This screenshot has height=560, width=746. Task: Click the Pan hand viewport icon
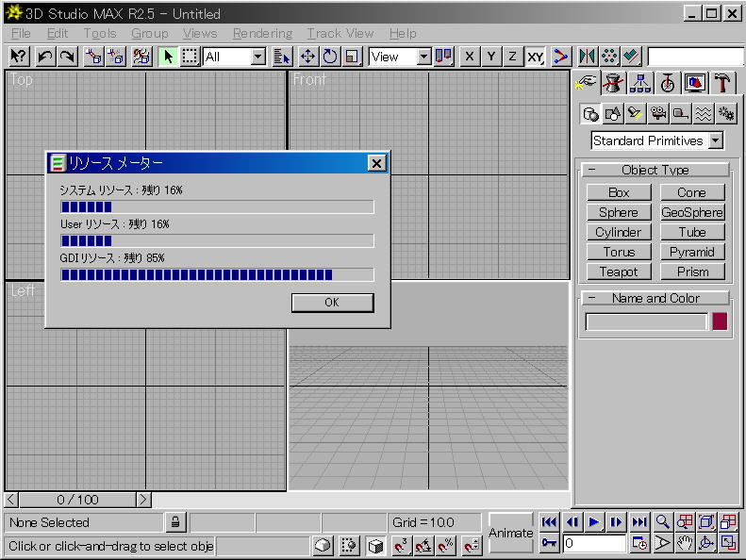coord(685,543)
